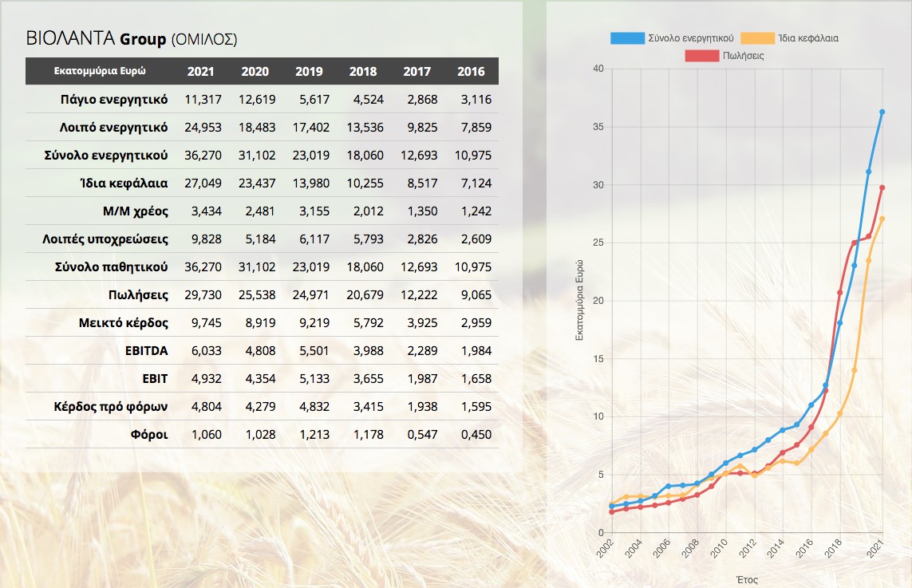This screenshot has height=588, width=912.
Task: Click the 0,450 taxes value for 2016
Action: click(476, 435)
